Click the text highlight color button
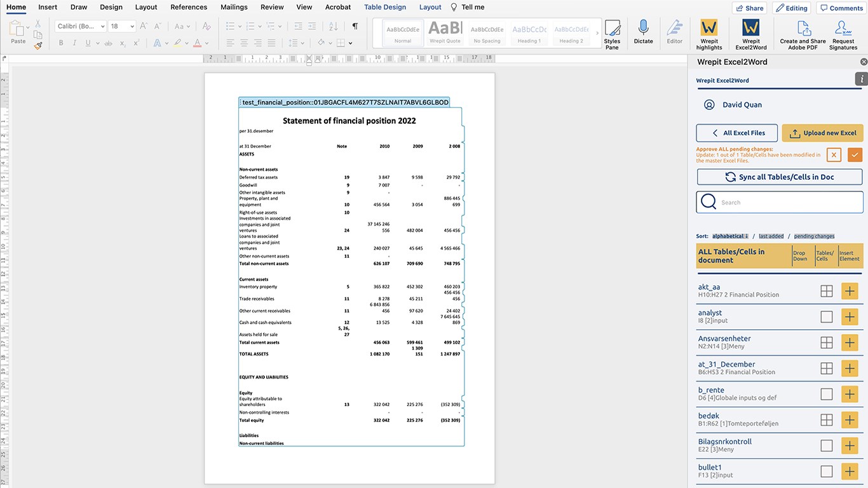Screen dimensions: 868x488 177,43
